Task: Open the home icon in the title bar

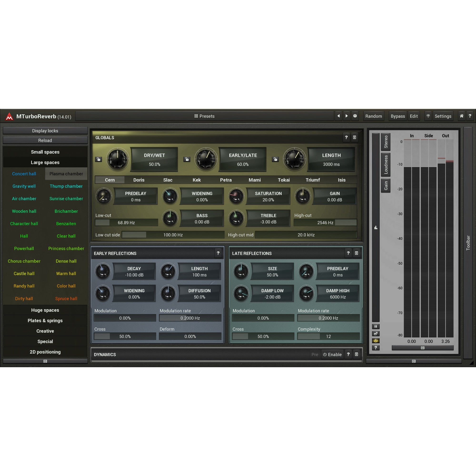Action: (461, 116)
